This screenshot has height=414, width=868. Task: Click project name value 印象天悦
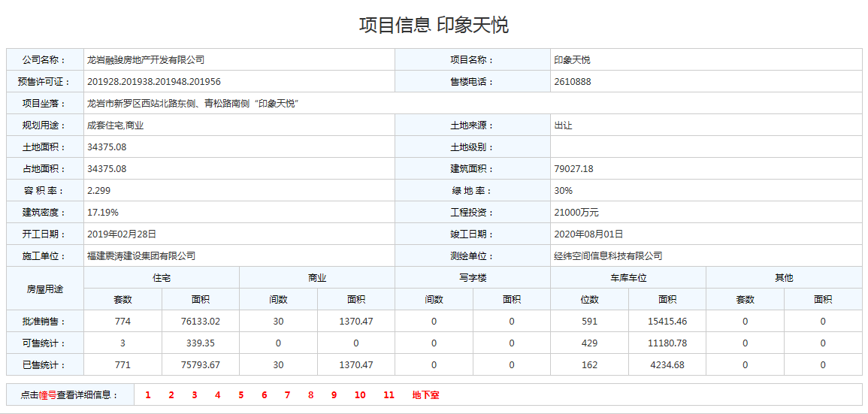pos(572,60)
